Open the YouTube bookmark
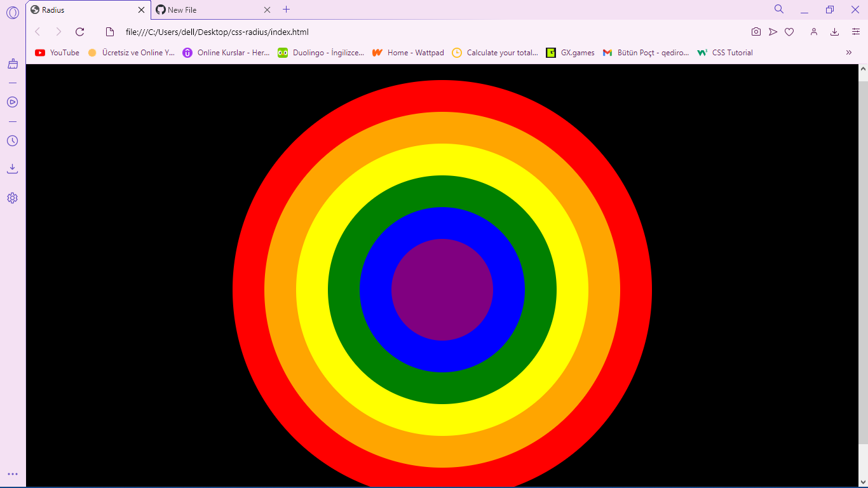The height and width of the screenshot is (488, 868). 57,53
